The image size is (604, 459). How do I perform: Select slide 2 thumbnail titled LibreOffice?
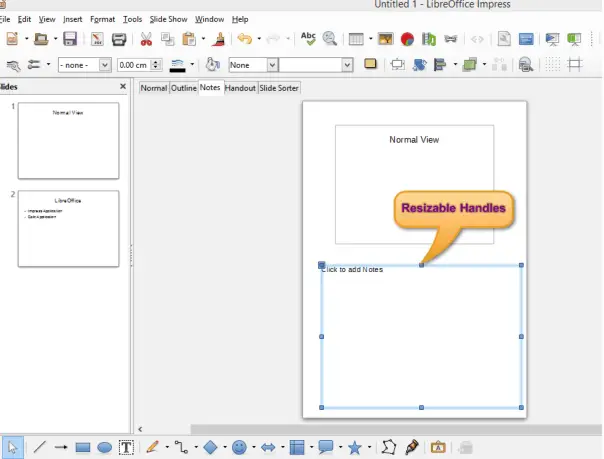68,228
